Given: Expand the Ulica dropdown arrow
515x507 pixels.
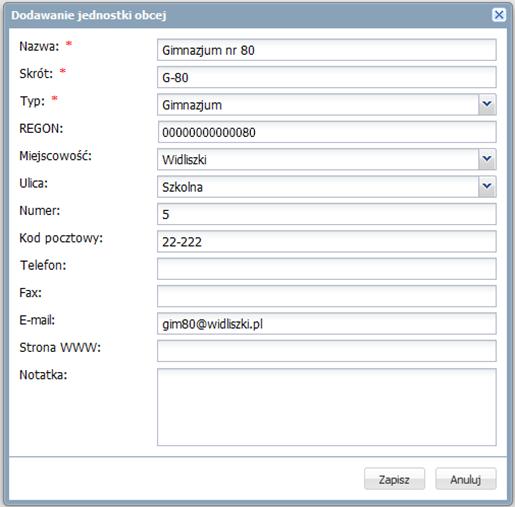Looking at the screenshot, I should click(x=487, y=187).
